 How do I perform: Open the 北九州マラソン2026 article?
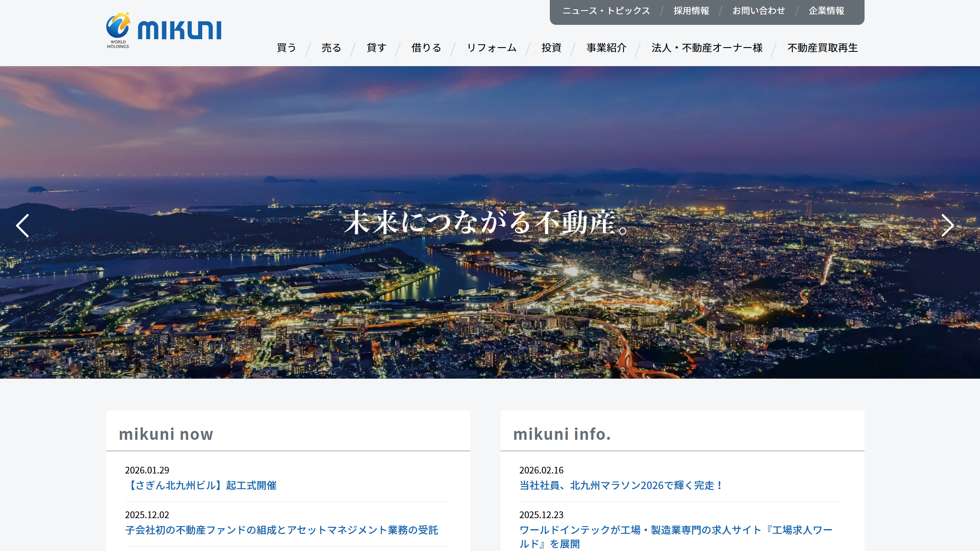[x=620, y=485]
